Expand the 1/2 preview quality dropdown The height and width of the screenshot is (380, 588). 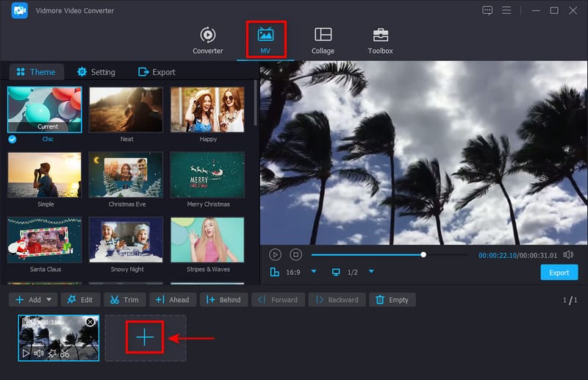(371, 271)
